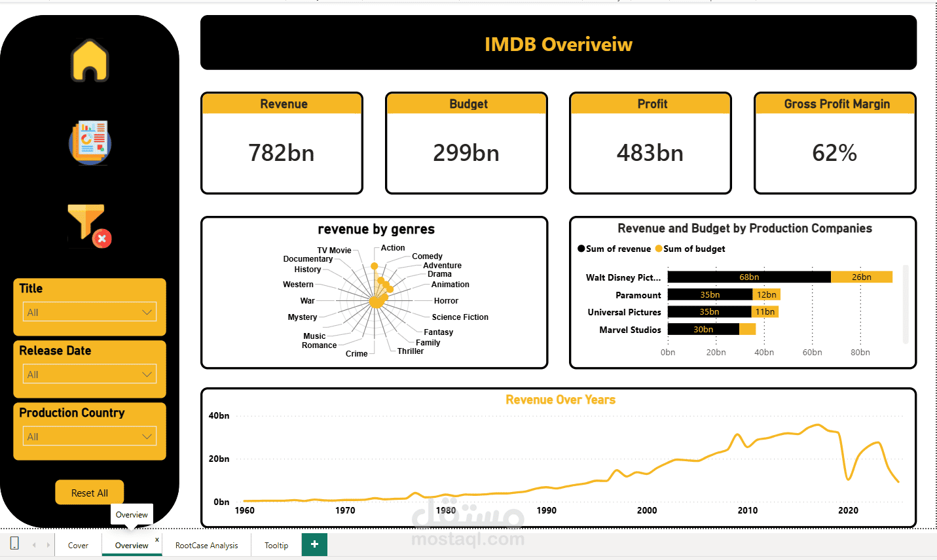Add a new page with plus button

click(314, 544)
